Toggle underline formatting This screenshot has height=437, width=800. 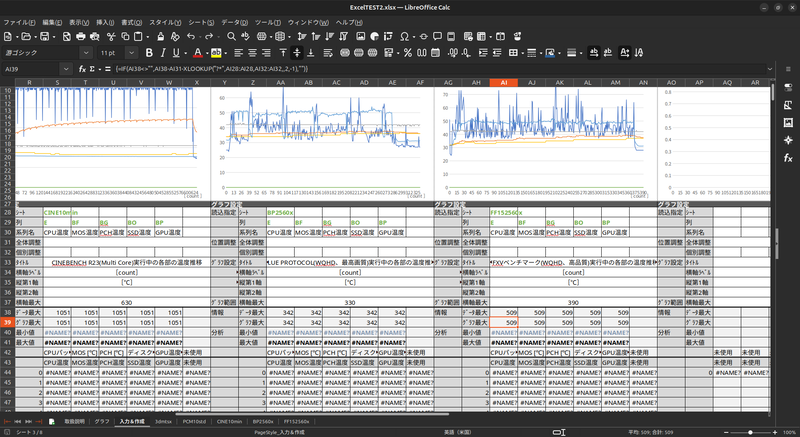point(175,52)
